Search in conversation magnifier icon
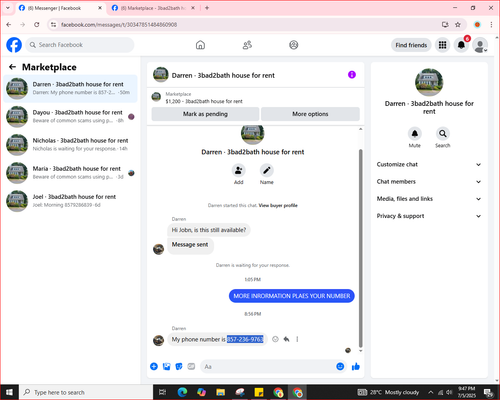500x400 pixels. click(443, 134)
